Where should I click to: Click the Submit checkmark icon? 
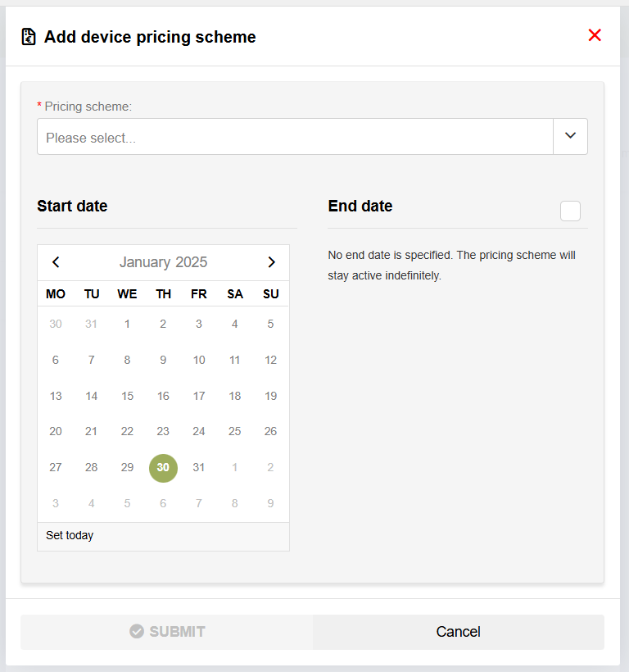(137, 632)
